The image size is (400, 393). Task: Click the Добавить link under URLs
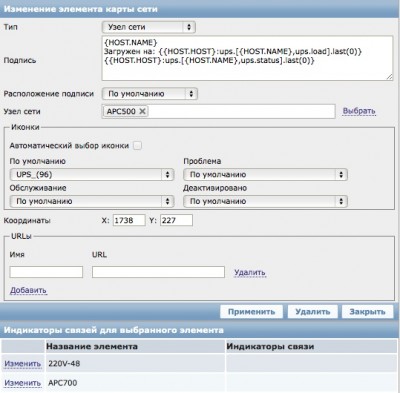tap(28, 290)
